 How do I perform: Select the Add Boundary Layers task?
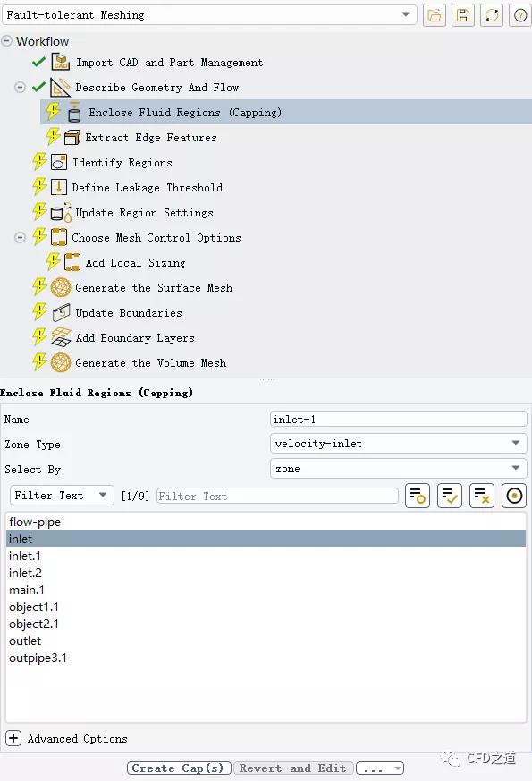[x=135, y=337]
